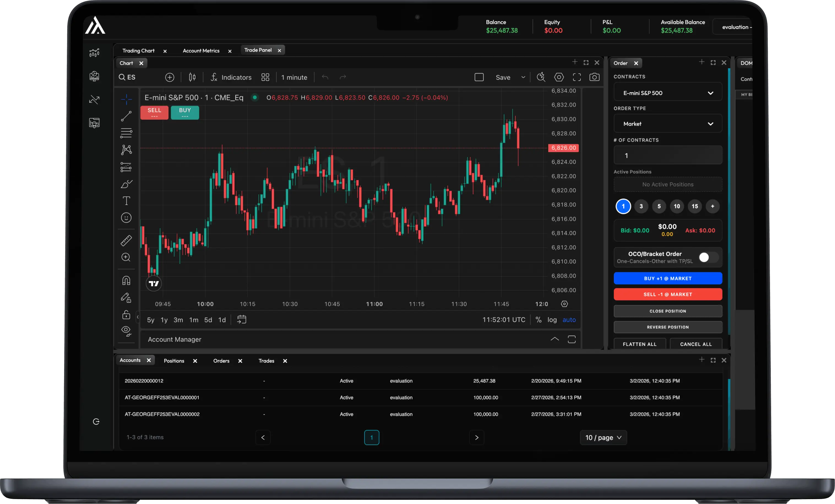Open the emoji icons tool
The image size is (835, 504).
[126, 218]
